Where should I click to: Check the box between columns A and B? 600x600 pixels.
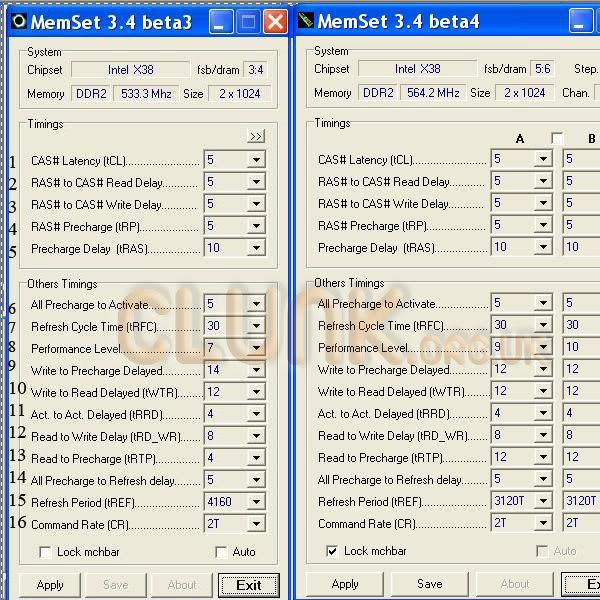tap(557, 138)
